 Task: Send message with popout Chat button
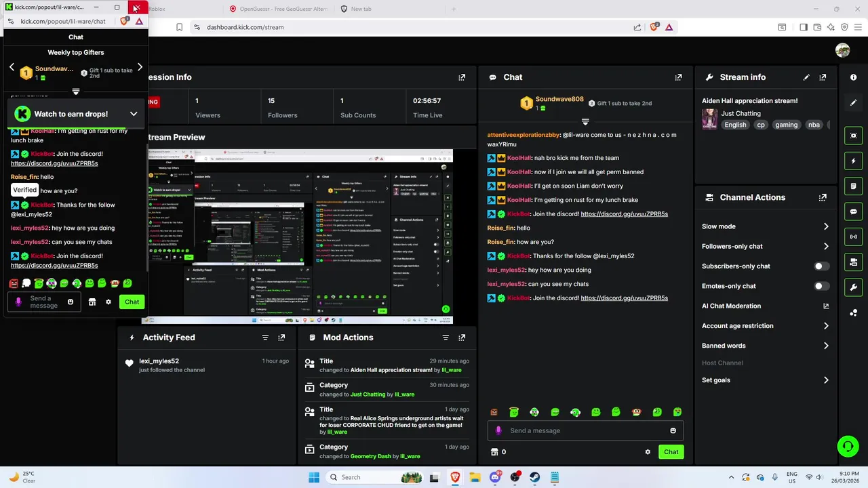132,302
